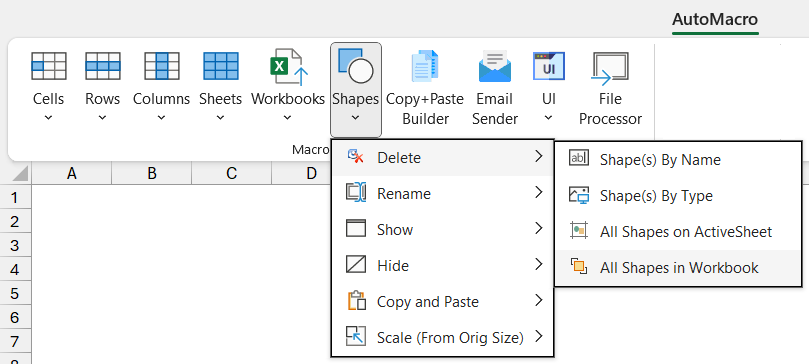Expand the Hide submenu chevron

point(539,265)
